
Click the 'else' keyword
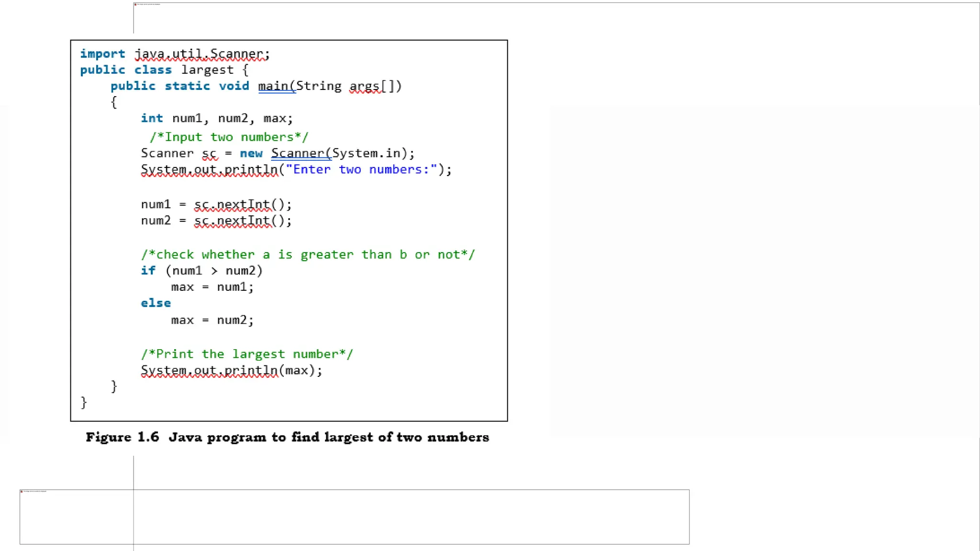[156, 303]
